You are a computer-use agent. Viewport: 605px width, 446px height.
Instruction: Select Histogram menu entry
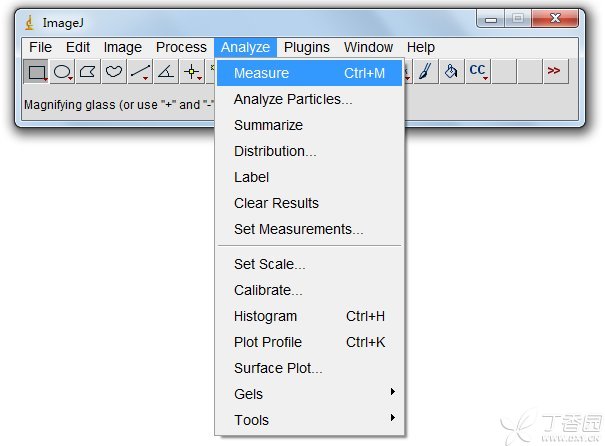[x=309, y=316]
